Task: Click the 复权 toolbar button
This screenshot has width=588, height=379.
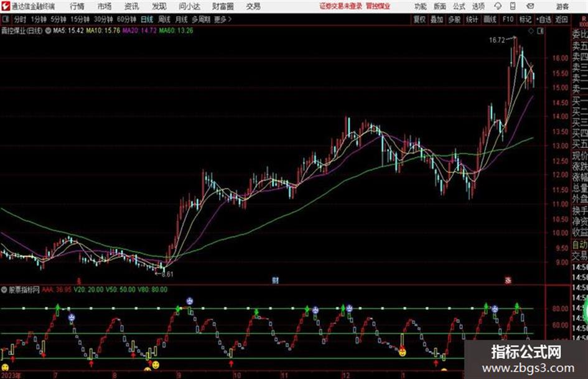Action: pos(419,19)
